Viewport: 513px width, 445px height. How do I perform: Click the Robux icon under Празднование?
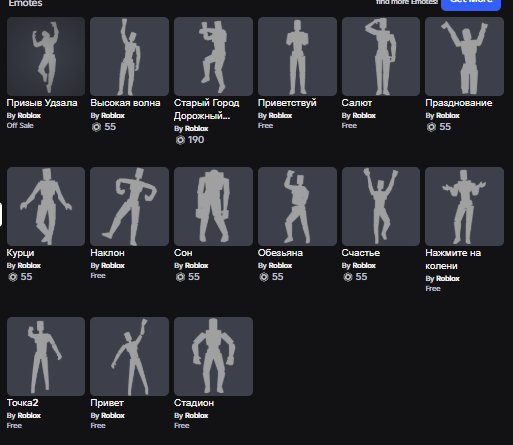click(x=431, y=127)
